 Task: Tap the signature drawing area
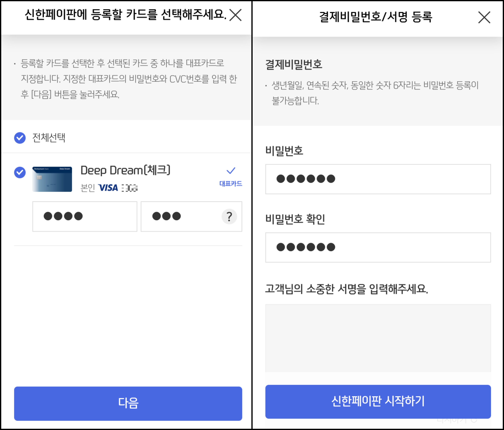point(378,338)
